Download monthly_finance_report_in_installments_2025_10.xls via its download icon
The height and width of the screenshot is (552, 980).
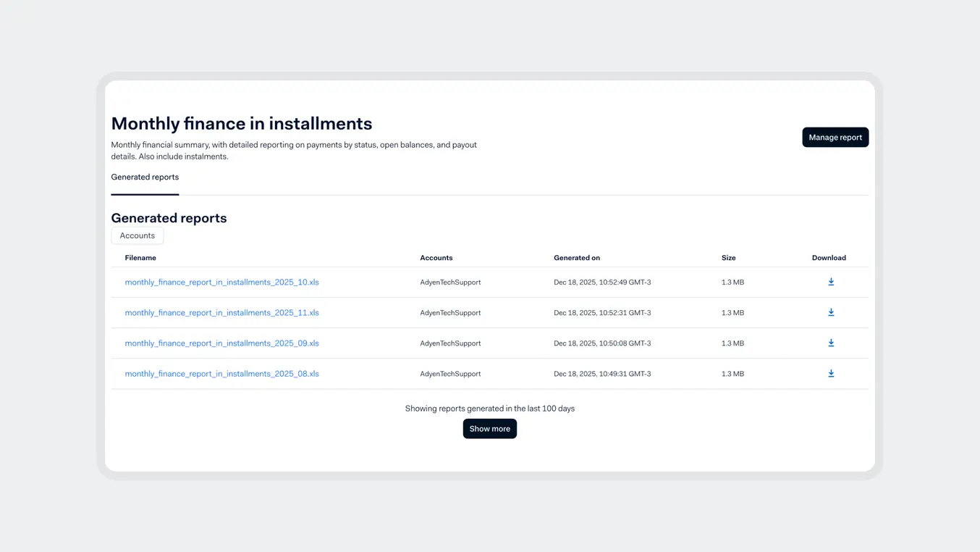830,282
